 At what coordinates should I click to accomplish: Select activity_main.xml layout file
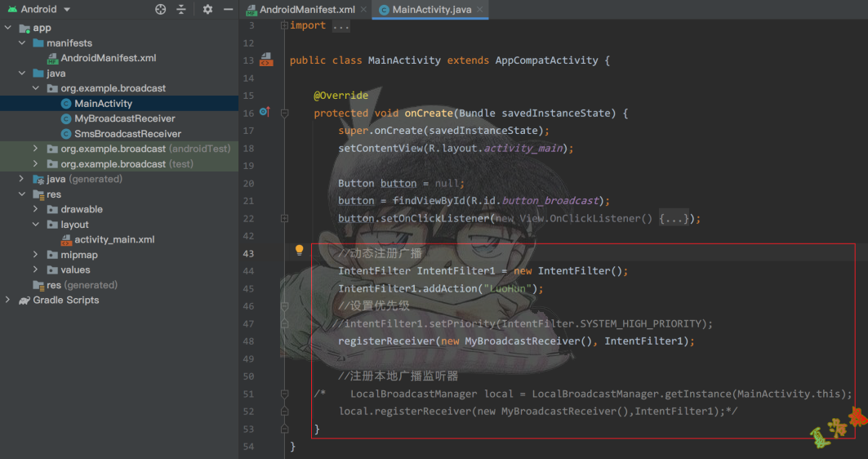(114, 240)
